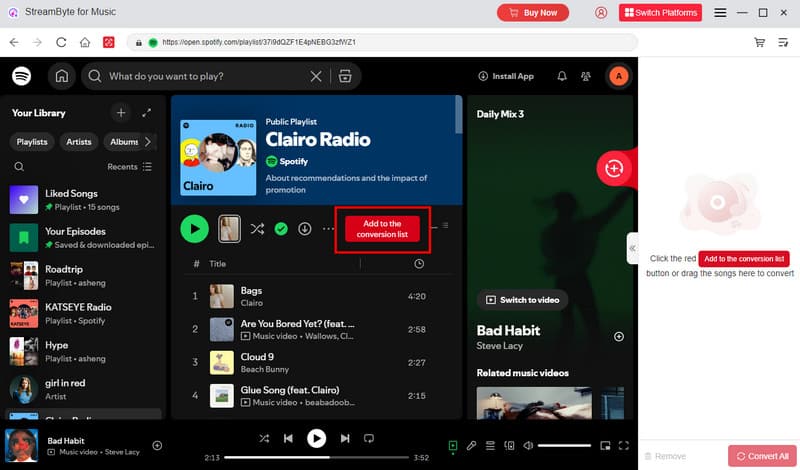The height and width of the screenshot is (470, 800).
Task: Adjust the volume slider
Action: point(565,445)
